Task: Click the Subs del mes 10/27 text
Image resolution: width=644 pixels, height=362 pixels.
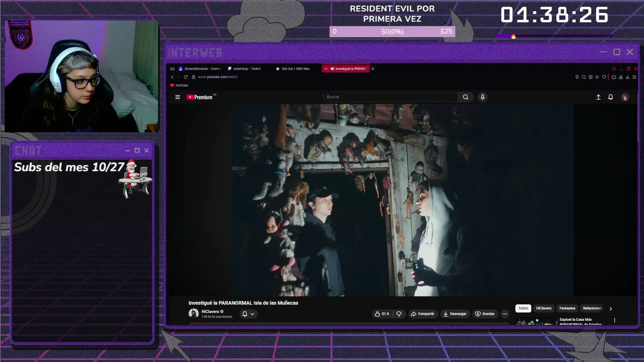Action: [x=69, y=167]
